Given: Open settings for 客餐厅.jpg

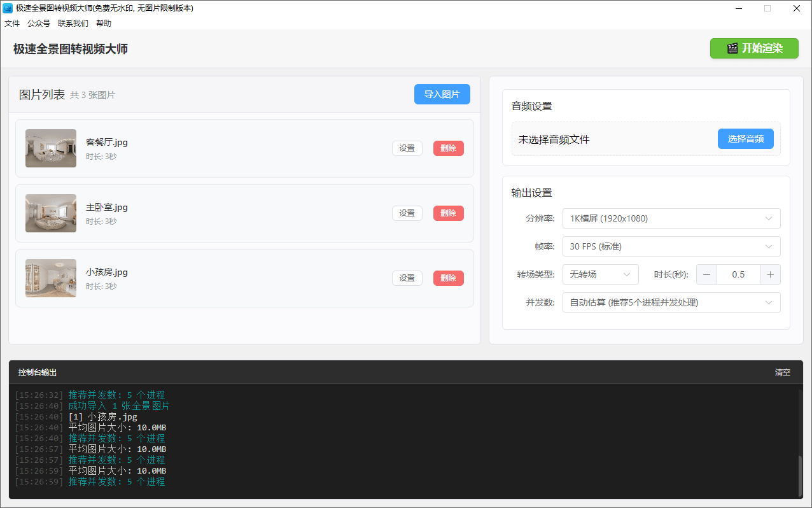Looking at the screenshot, I should 407,148.
